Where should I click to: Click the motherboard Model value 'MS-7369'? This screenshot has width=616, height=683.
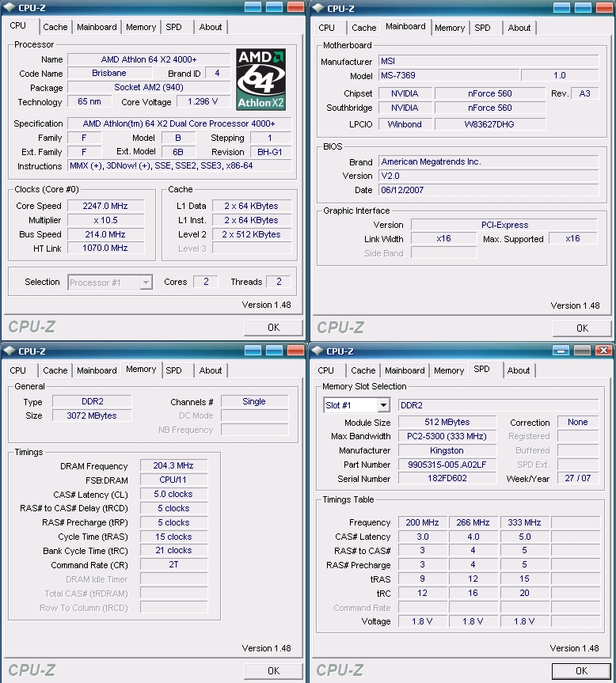pyautogui.click(x=449, y=75)
